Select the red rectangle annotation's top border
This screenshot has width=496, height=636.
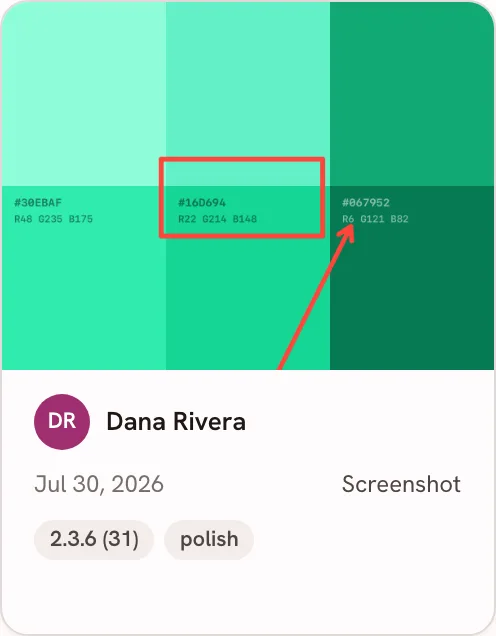tap(242, 160)
